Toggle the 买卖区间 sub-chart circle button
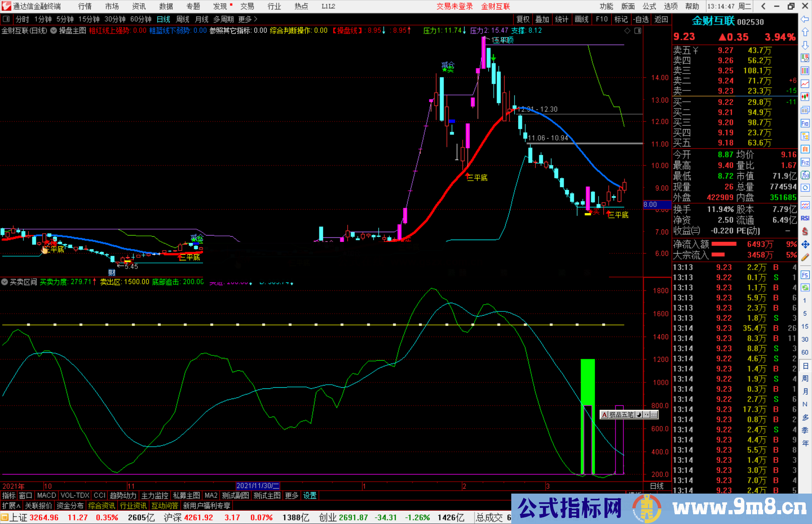 [5, 282]
